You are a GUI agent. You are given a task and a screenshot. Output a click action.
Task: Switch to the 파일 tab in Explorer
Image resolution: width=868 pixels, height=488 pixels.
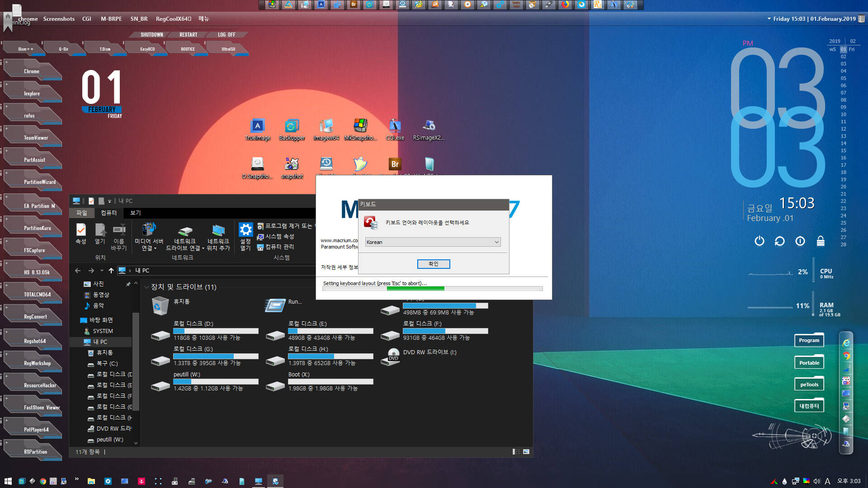point(82,213)
